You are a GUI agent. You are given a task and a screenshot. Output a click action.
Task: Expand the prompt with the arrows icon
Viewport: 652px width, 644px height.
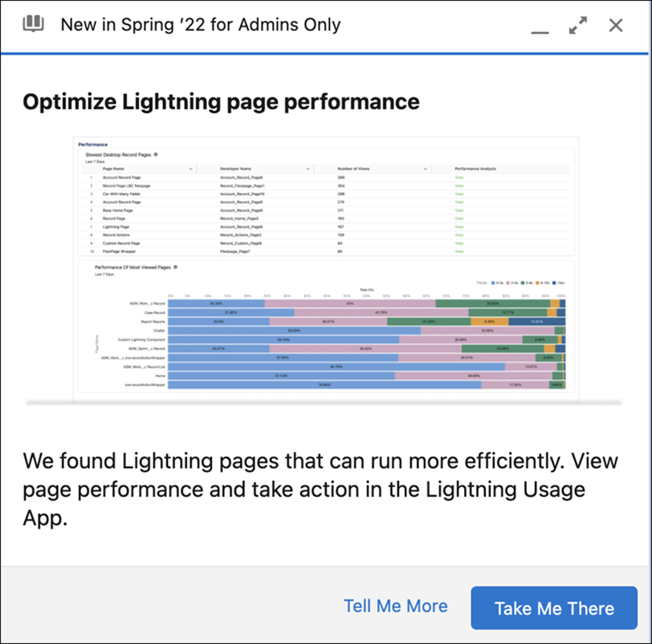point(578,25)
